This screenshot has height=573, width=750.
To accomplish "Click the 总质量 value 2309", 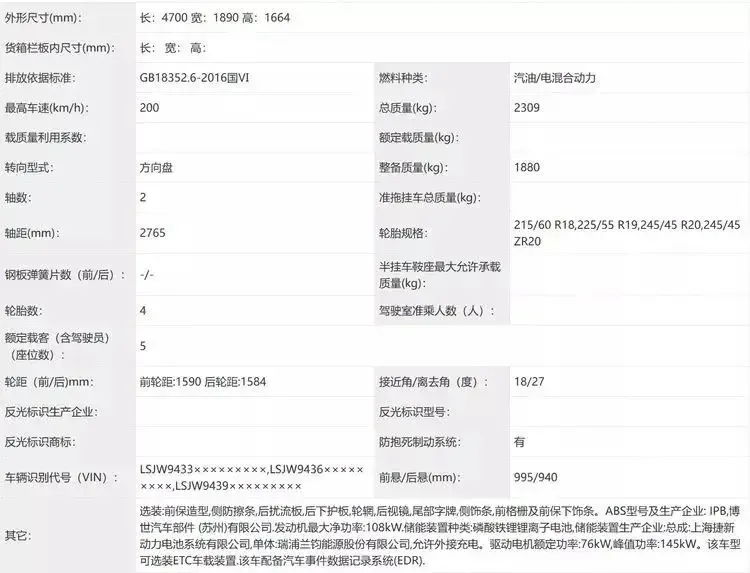I will click(x=527, y=107).
